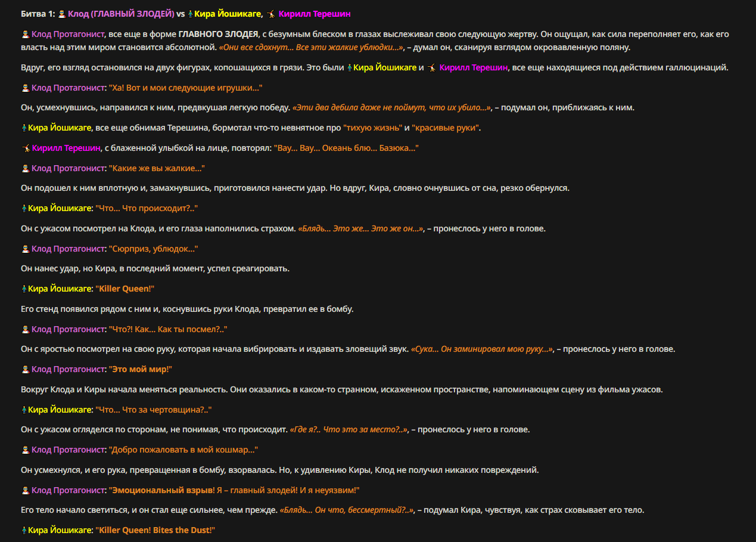756x542 pixels.
Task: Click the emoji before "Клод (ГЛАВНЫЙ ЗЛОДЕЙ)" in the title
Action: [x=61, y=14]
